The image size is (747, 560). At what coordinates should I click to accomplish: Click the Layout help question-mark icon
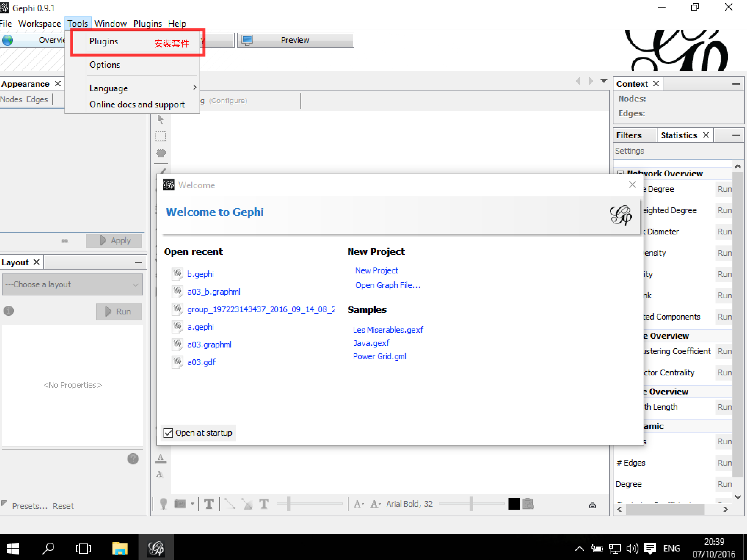tap(133, 459)
